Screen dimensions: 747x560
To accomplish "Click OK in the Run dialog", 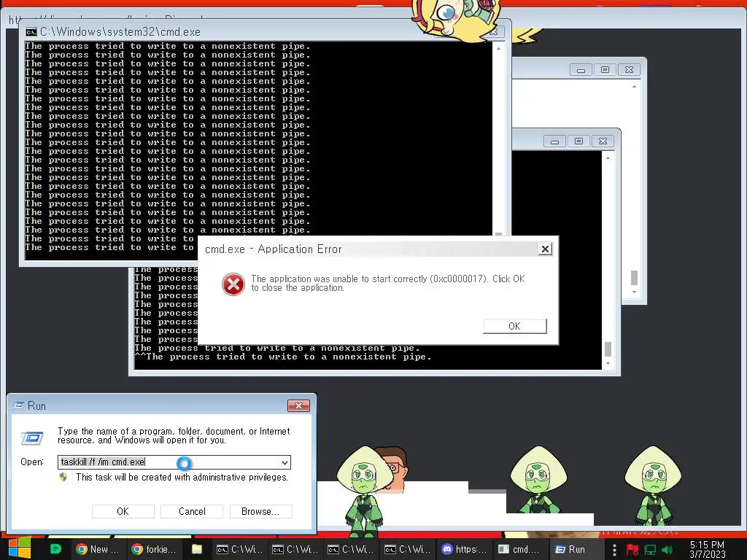I will (123, 511).
